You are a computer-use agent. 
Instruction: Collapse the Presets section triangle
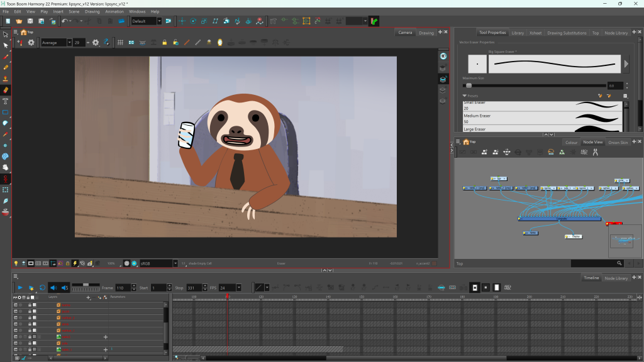coord(465,96)
